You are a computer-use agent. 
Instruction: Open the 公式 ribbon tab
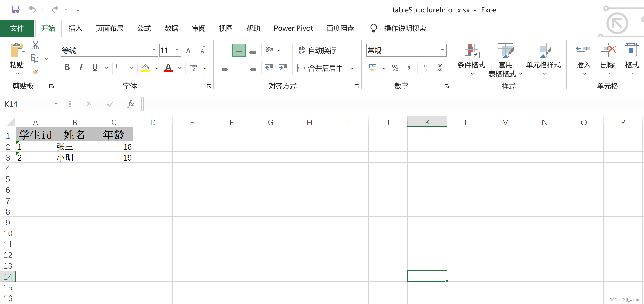pos(144,28)
